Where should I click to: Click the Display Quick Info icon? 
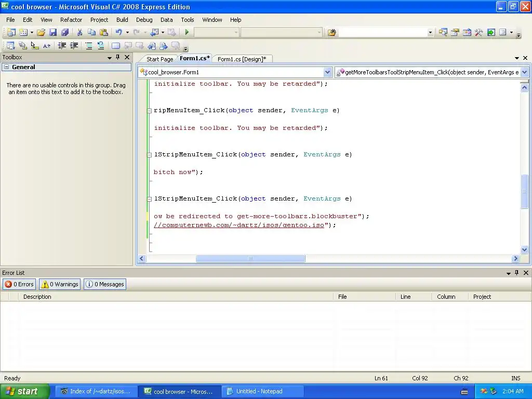pyautogui.click(x=35, y=46)
